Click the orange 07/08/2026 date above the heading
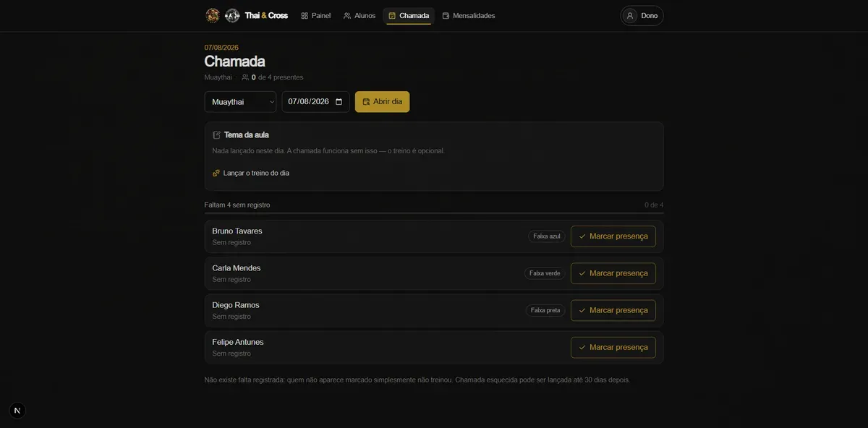 click(221, 48)
